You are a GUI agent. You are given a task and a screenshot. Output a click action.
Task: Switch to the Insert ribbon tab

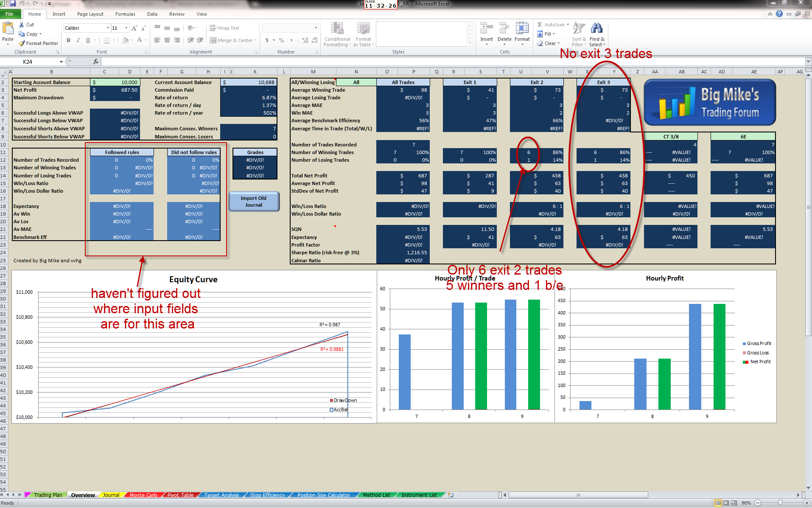[x=59, y=14]
